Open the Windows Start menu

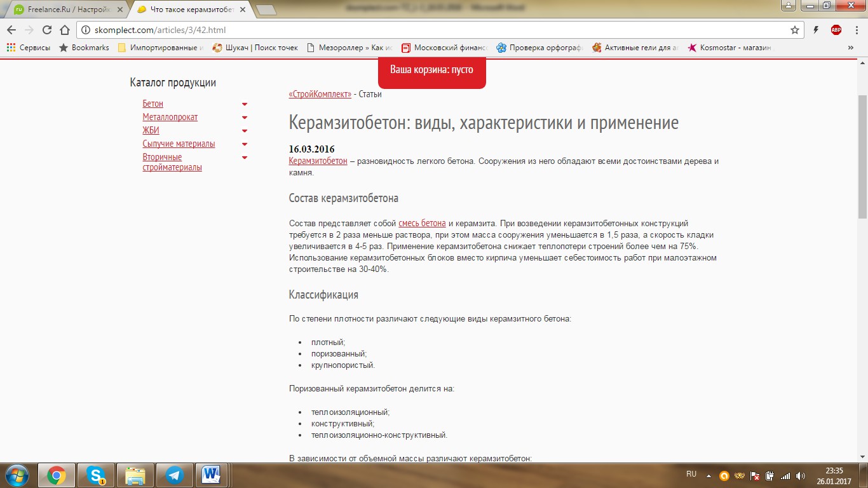(17, 475)
